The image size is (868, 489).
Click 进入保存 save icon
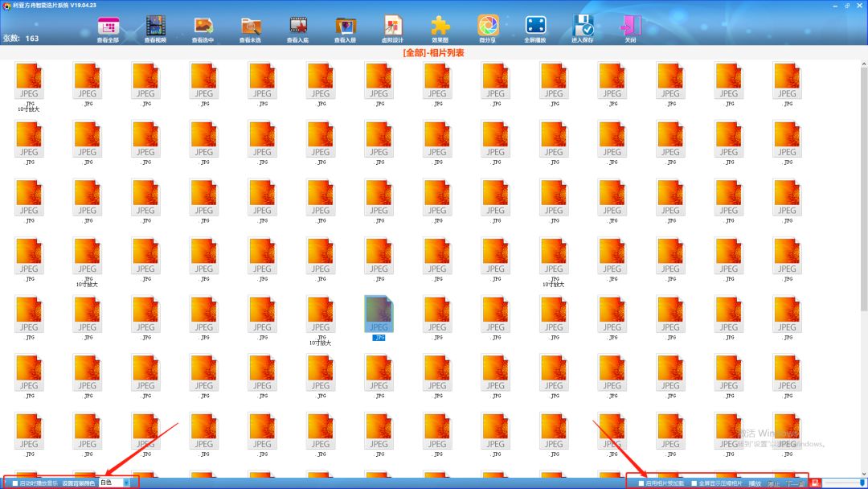(583, 29)
